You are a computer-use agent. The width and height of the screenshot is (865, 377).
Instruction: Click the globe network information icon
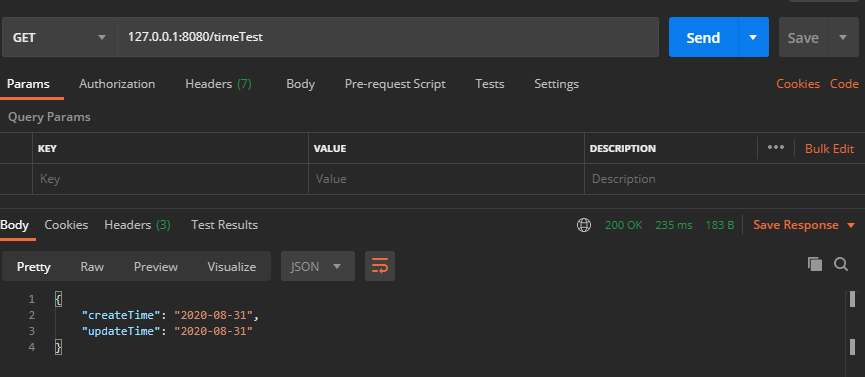(x=584, y=225)
